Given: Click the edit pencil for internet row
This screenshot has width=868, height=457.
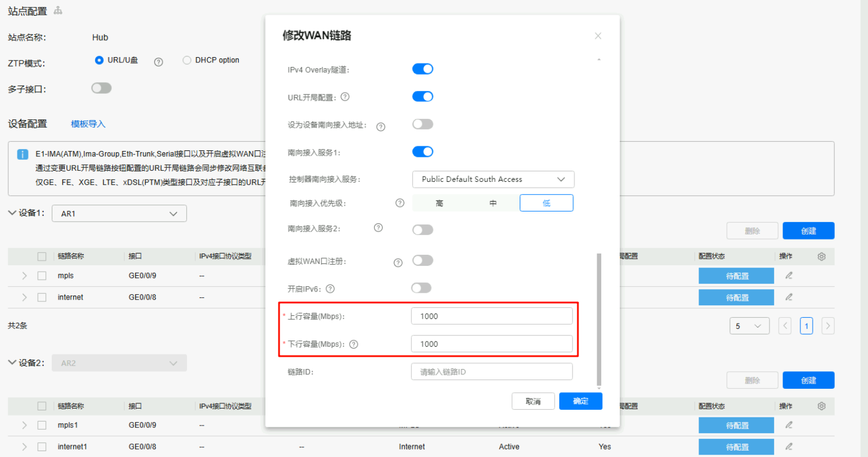Looking at the screenshot, I should click(789, 297).
